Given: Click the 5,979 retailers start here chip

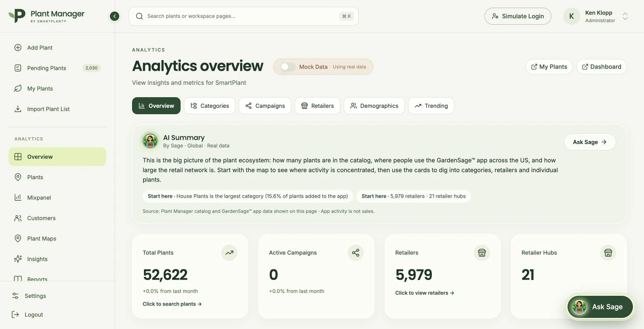Looking at the screenshot, I should coord(414,196).
